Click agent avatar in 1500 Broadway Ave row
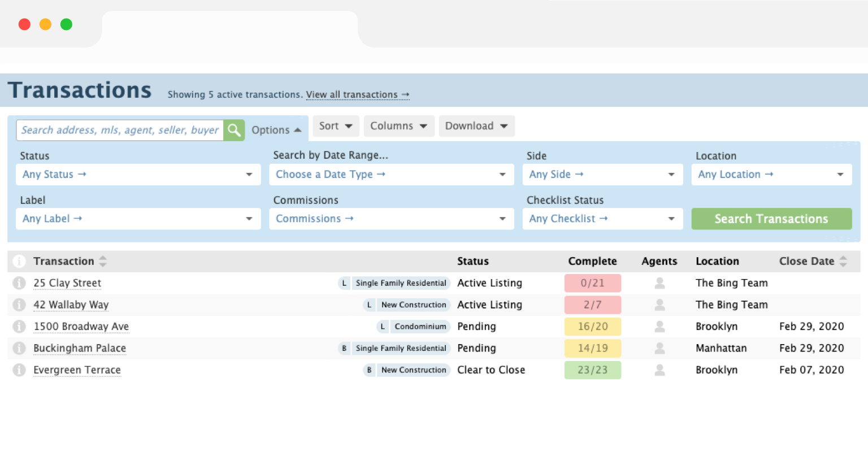 pyautogui.click(x=659, y=327)
